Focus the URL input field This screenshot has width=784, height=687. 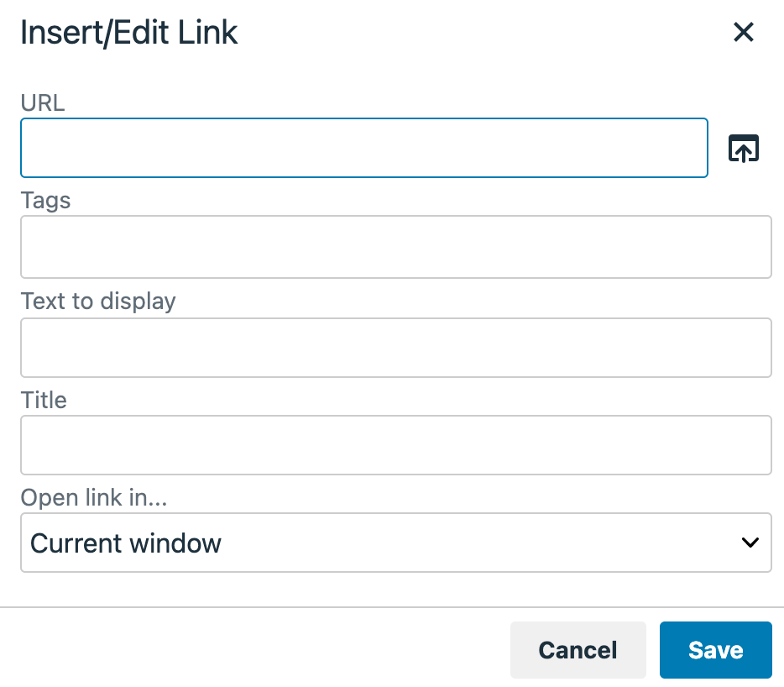pos(363,148)
